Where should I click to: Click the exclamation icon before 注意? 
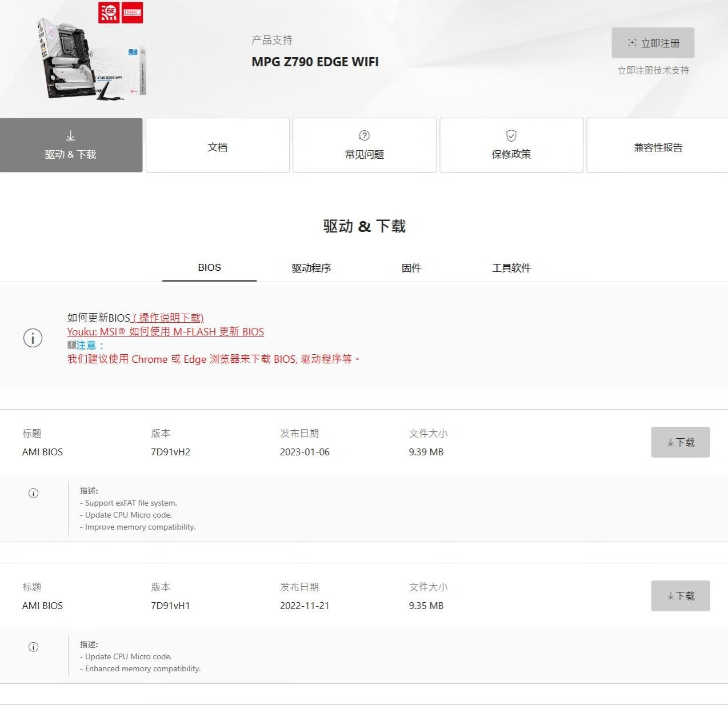[71, 345]
